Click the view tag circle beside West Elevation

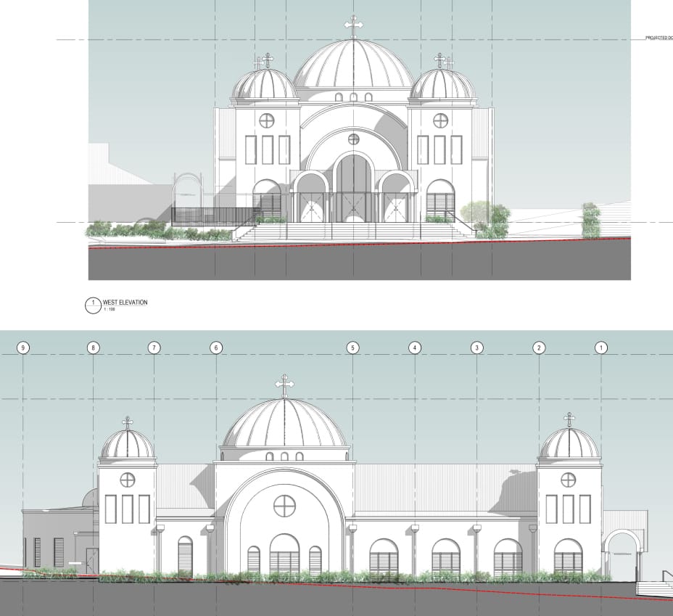coord(93,305)
